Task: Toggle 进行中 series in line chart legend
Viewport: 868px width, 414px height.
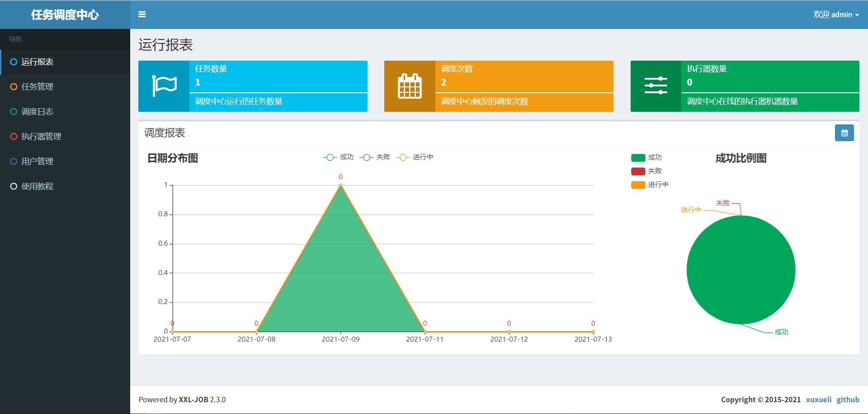Action: (x=415, y=157)
